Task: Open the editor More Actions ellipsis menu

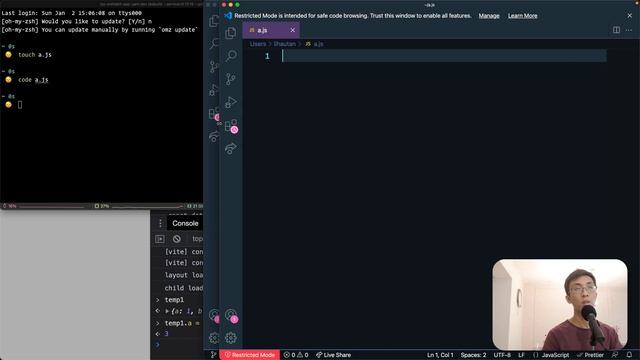Action: click(x=629, y=30)
